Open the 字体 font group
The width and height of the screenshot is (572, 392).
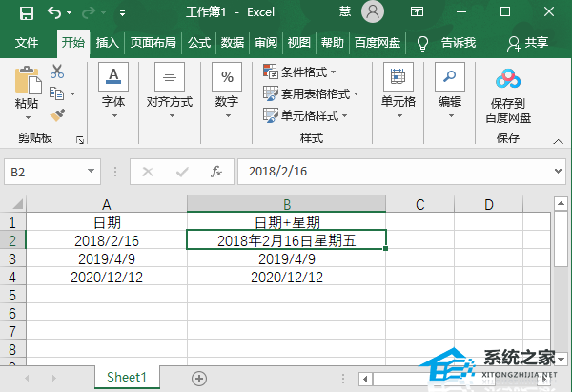click(x=113, y=92)
